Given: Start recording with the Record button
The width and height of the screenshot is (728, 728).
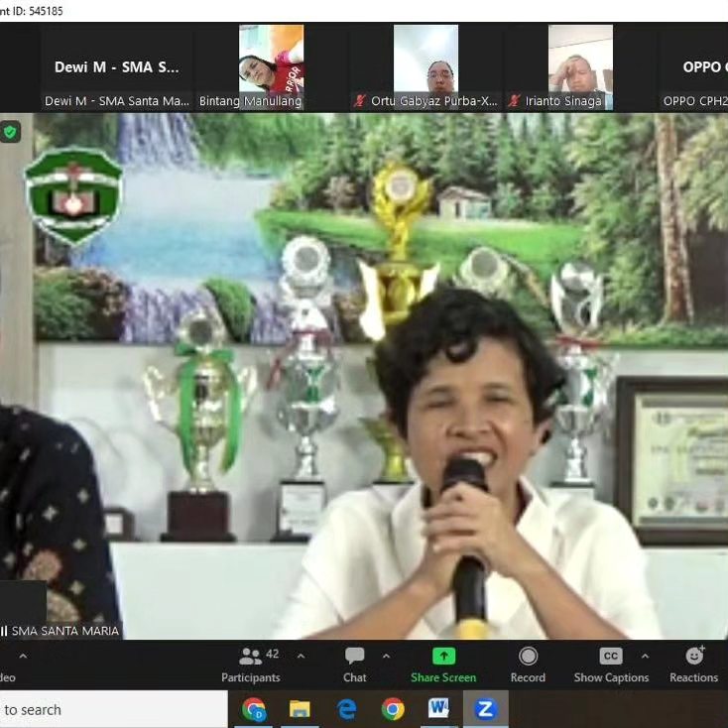Looking at the screenshot, I should point(528,665).
